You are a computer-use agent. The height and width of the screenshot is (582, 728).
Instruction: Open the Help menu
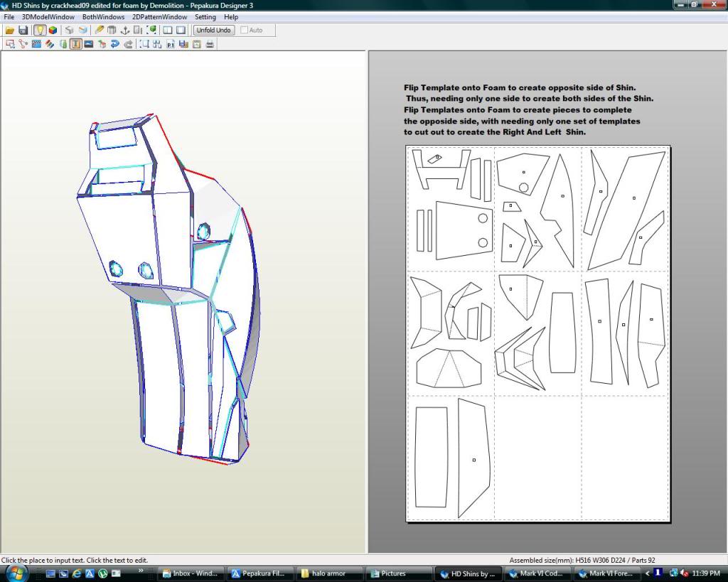231,17
